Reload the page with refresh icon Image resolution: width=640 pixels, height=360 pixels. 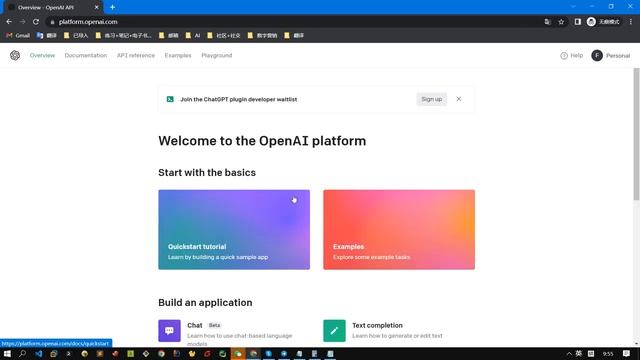[36, 22]
